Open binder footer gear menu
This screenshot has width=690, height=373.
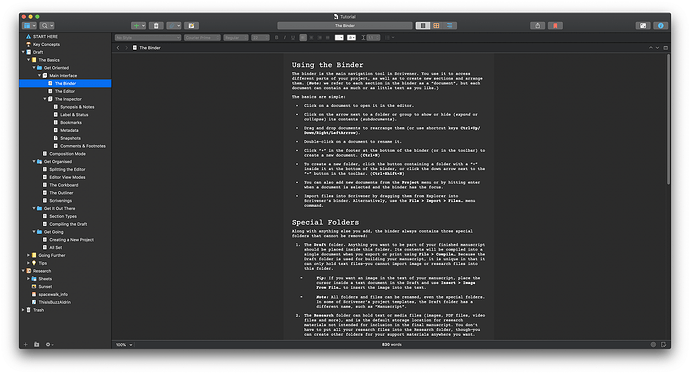49,344
